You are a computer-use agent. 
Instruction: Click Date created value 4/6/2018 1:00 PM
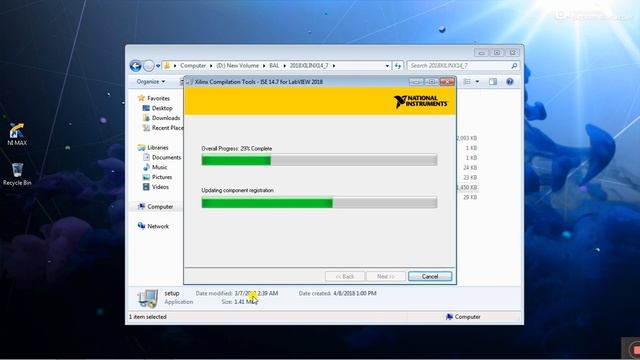point(355,293)
